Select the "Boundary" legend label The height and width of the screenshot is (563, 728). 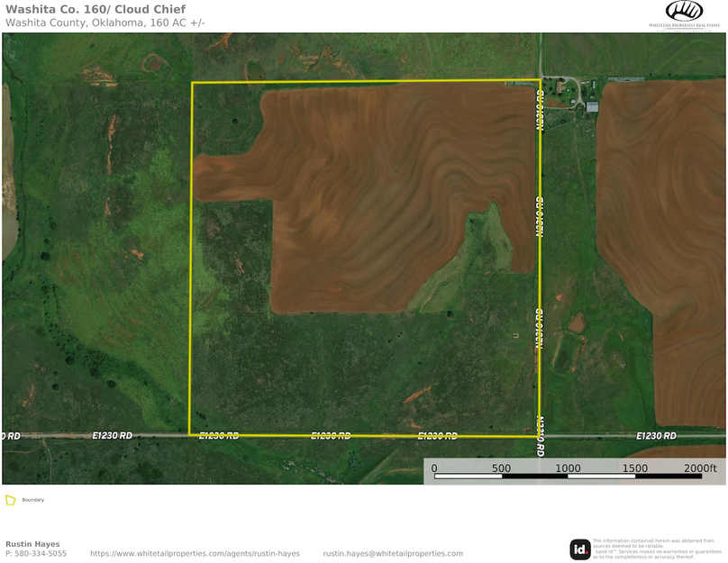click(x=33, y=500)
